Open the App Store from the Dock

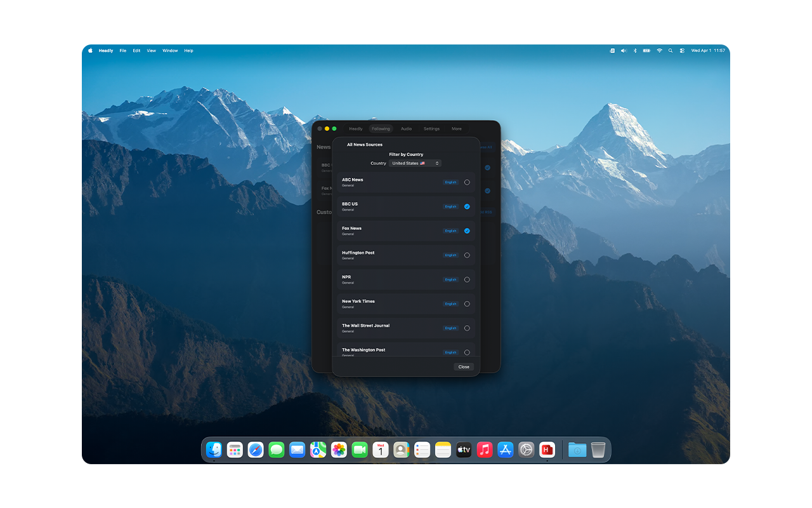tap(506, 450)
